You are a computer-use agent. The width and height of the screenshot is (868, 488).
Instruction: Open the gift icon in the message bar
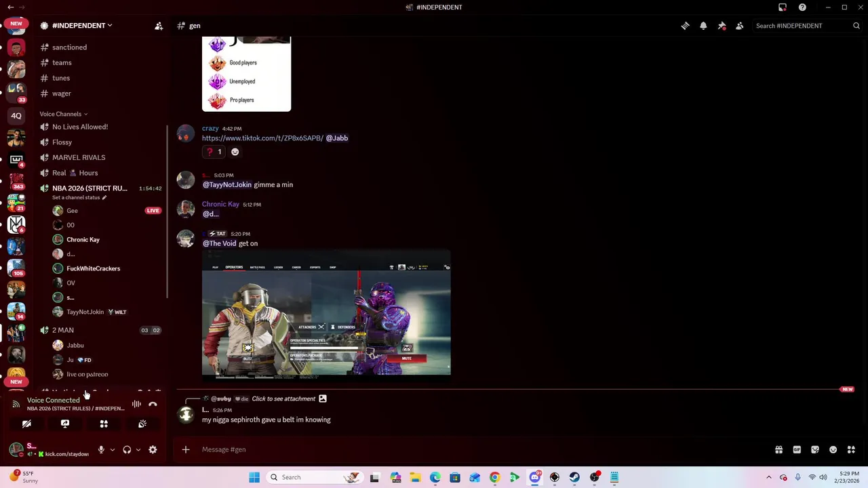pyautogui.click(x=778, y=449)
